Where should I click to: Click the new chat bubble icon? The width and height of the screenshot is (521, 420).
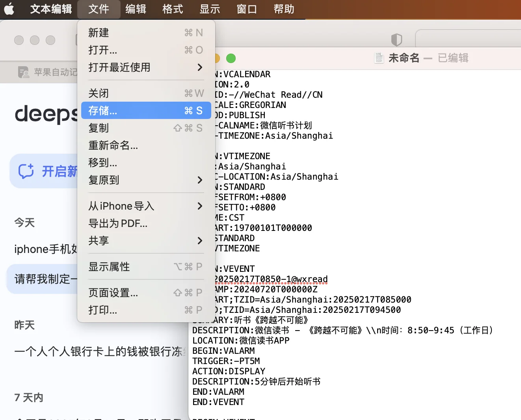click(x=26, y=171)
